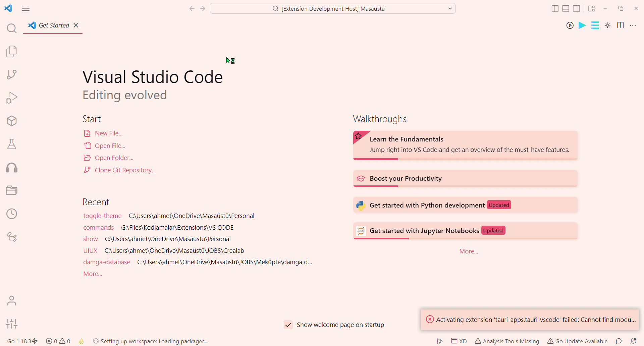Click the double-play icon in the status bar

440,341
